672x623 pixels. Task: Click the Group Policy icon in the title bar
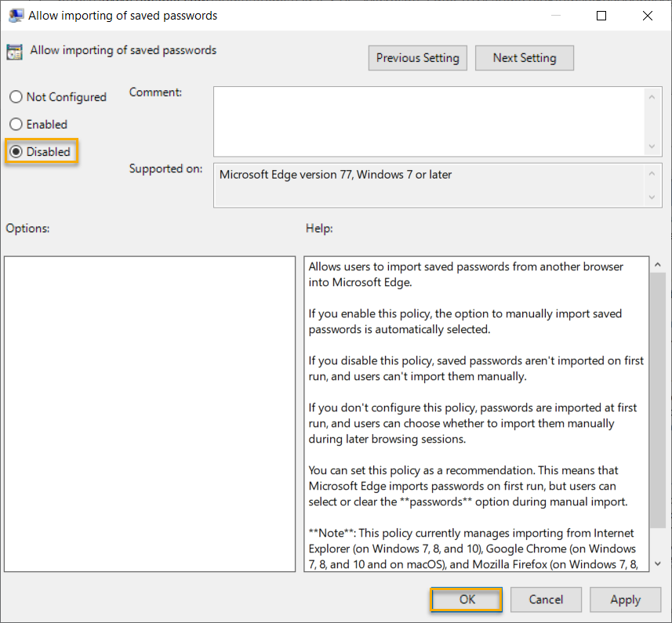[x=16, y=15]
